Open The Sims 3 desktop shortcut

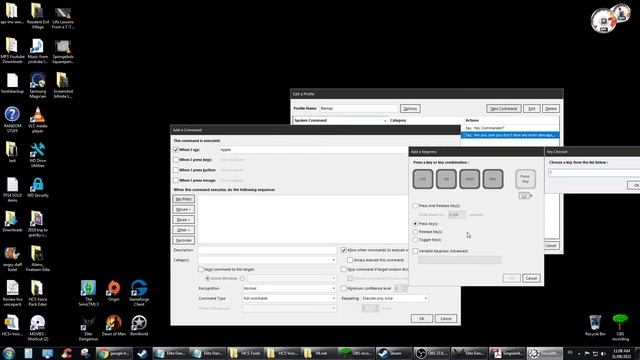(88, 293)
